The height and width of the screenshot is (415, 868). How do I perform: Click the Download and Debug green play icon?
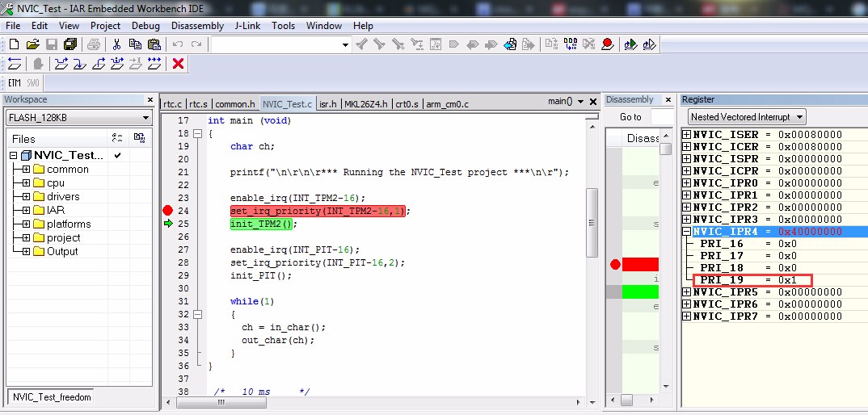(630, 44)
